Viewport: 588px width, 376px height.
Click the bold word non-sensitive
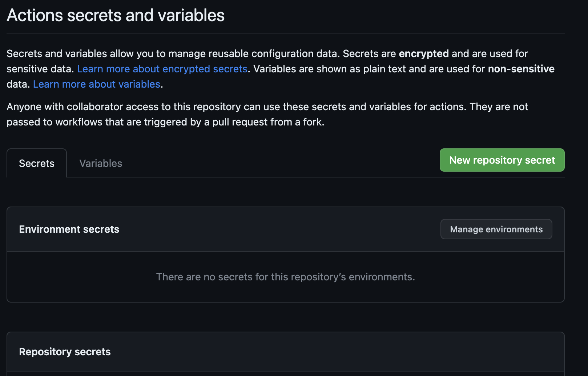pos(521,69)
